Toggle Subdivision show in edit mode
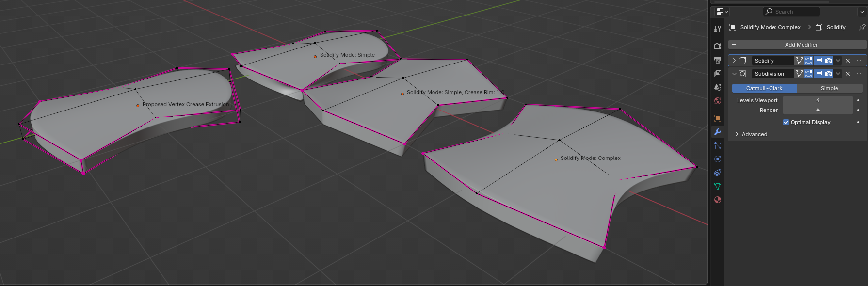This screenshot has width=868, height=286. pyautogui.click(x=809, y=74)
